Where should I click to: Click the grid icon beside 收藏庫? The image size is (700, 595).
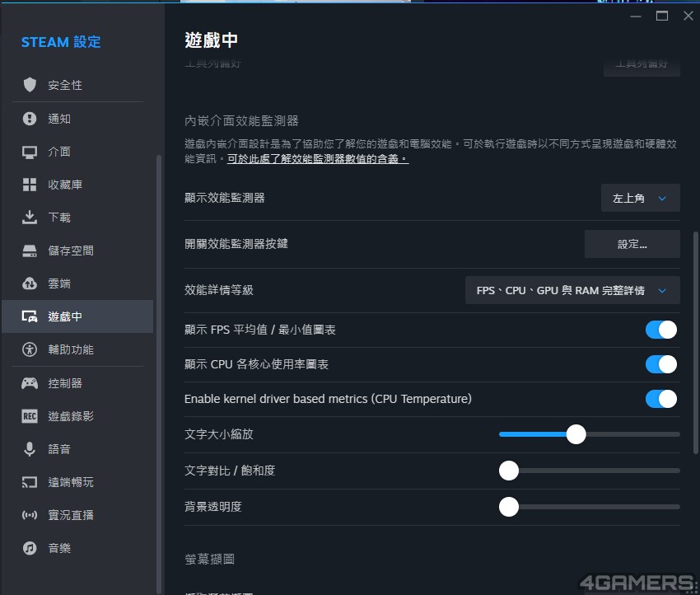pyautogui.click(x=30, y=185)
